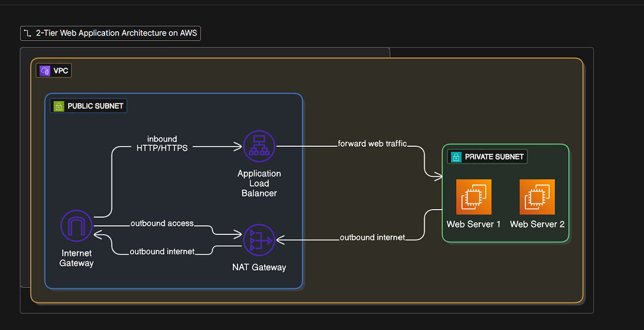Select the NAT Gateway icon

(x=259, y=240)
